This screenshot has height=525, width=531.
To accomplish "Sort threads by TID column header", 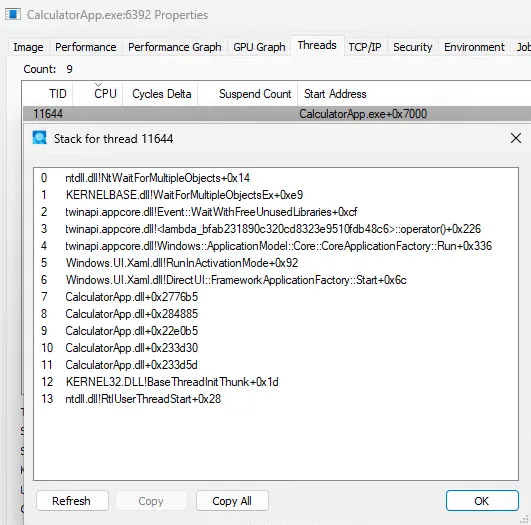I will [47, 94].
